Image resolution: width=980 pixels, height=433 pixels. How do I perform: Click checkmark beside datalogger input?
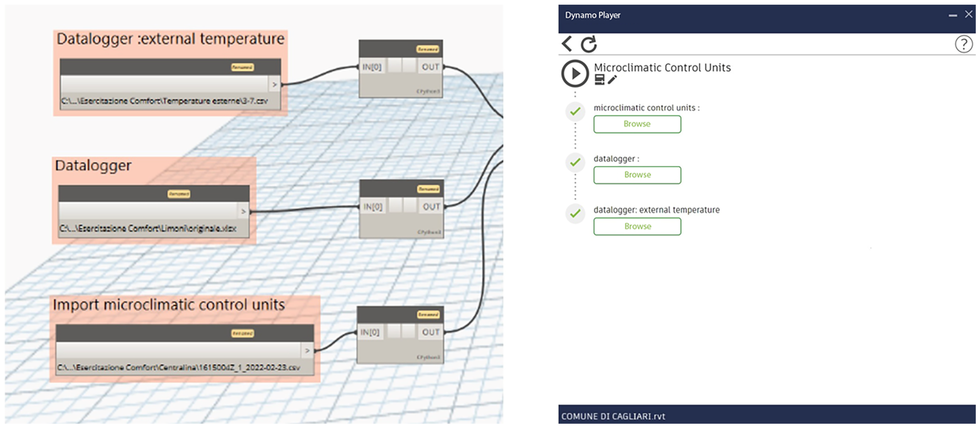tap(575, 162)
